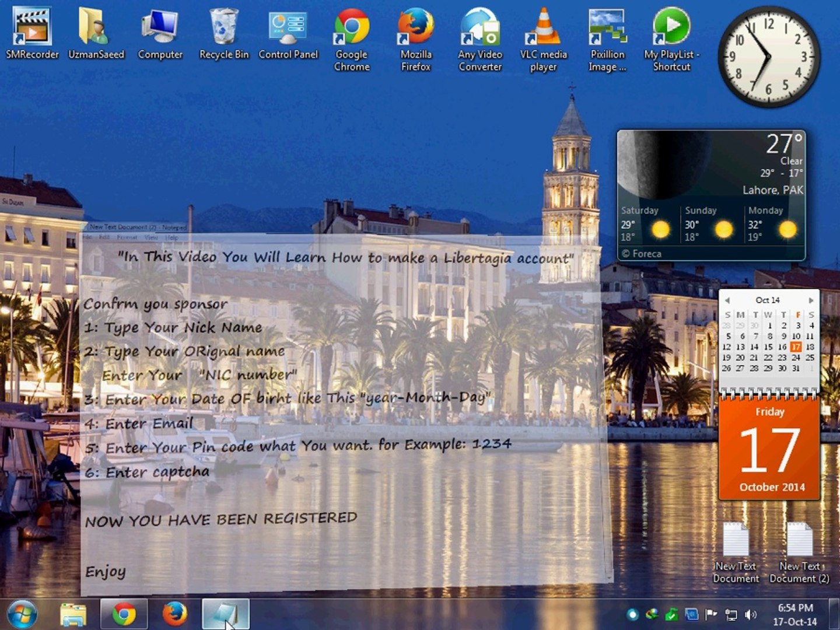Select the Pixillion Image desktop shortcut
840x630 pixels.
pyautogui.click(x=607, y=39)
